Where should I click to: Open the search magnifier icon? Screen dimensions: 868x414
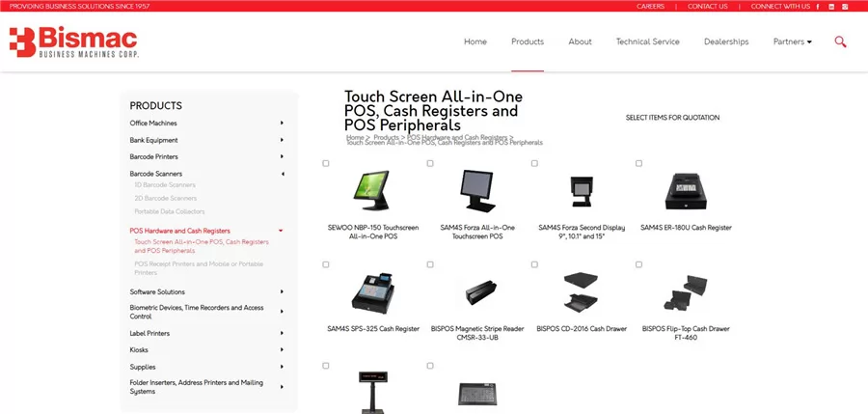tap(840, 41)
